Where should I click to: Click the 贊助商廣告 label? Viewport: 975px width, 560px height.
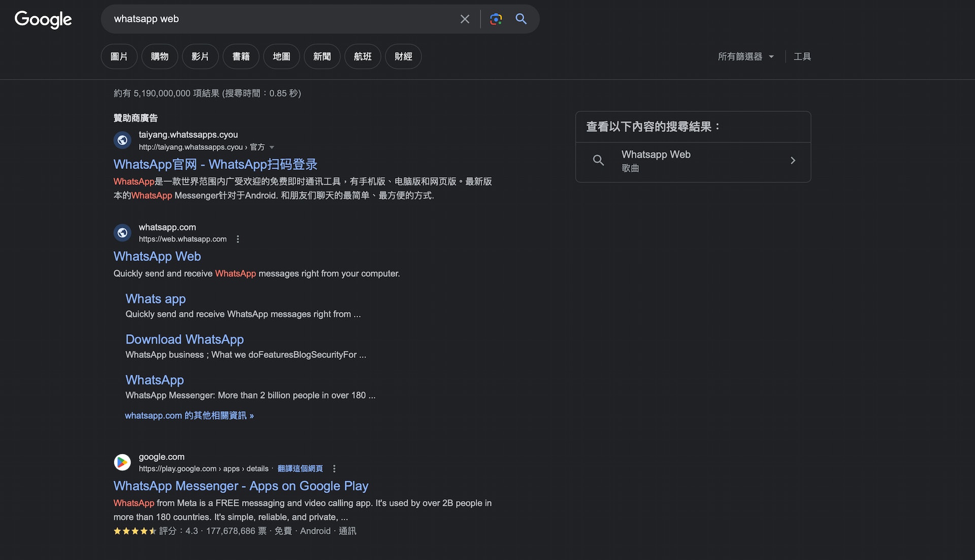point(136,118)
